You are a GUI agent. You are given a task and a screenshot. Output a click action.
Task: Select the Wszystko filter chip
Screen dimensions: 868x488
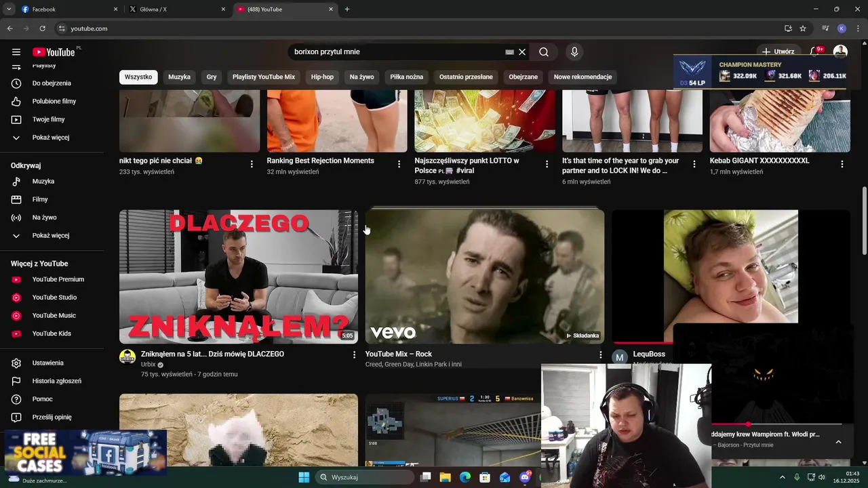tap(138, 77)
